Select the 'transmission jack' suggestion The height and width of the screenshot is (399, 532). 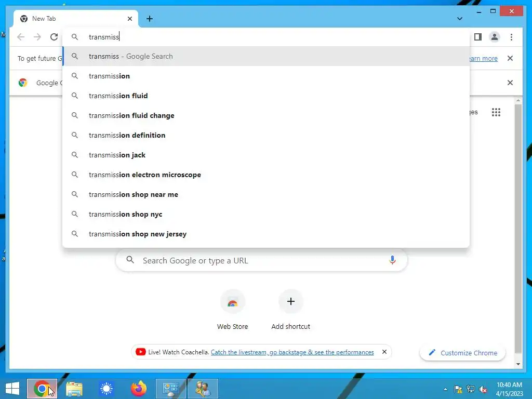point(266,155)
